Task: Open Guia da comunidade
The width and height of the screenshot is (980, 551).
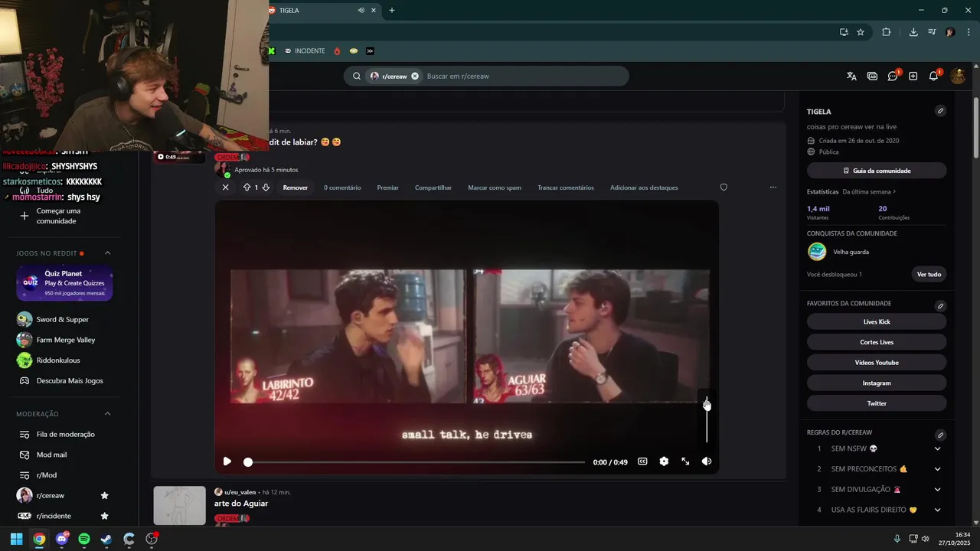Action: pos(877,171)
